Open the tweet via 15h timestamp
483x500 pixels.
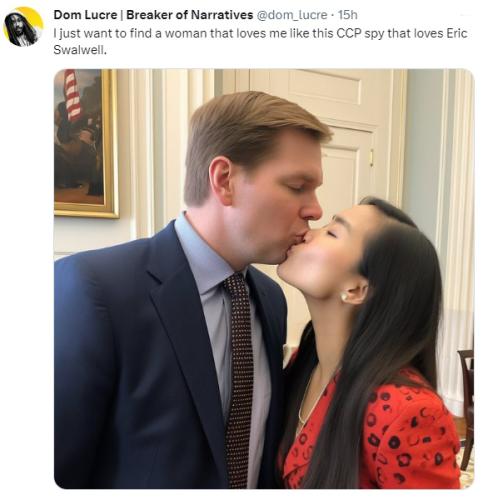coord(347,15)
